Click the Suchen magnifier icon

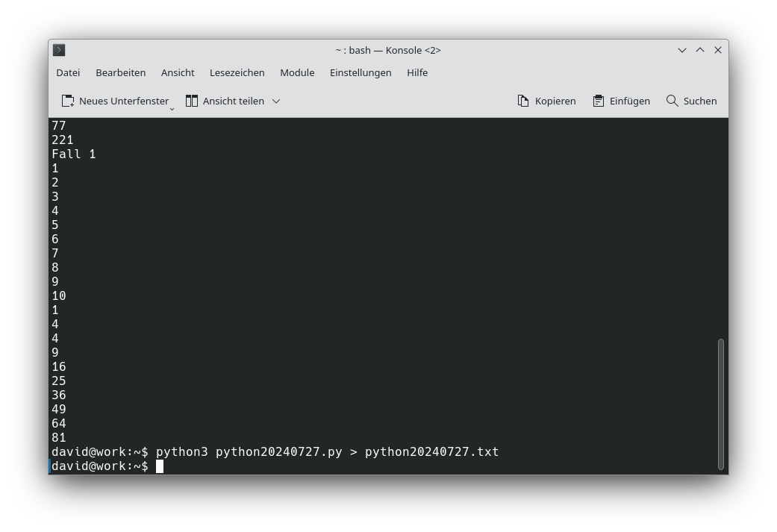tap(673, 101)
